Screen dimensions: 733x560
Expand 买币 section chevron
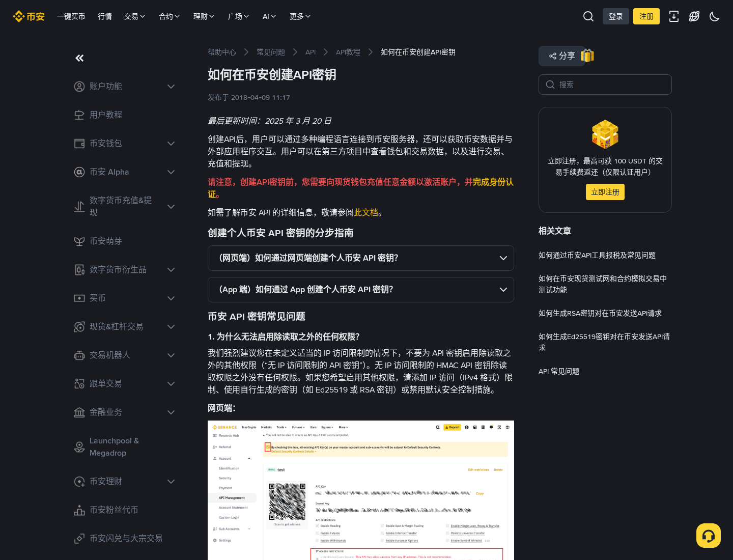(171, 298)
